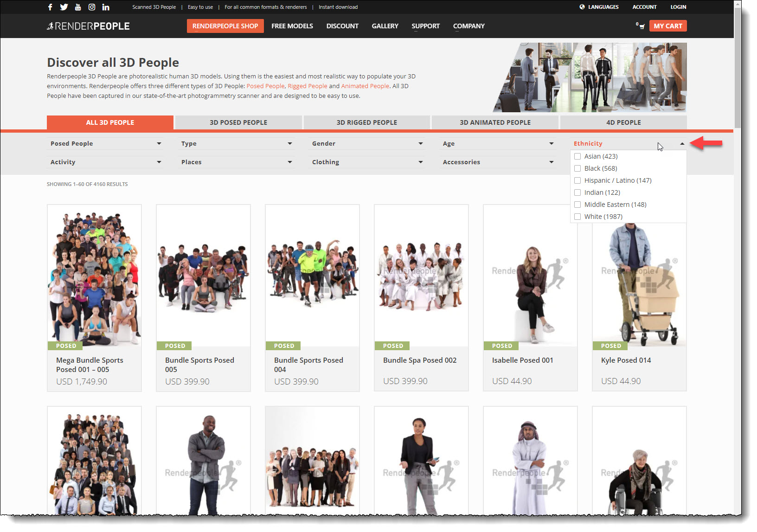The height and width of the screenshot is (532, 757).
Task: Open the Mega Bundle Sports Posed thumbnail
Action: pos(94,276)
